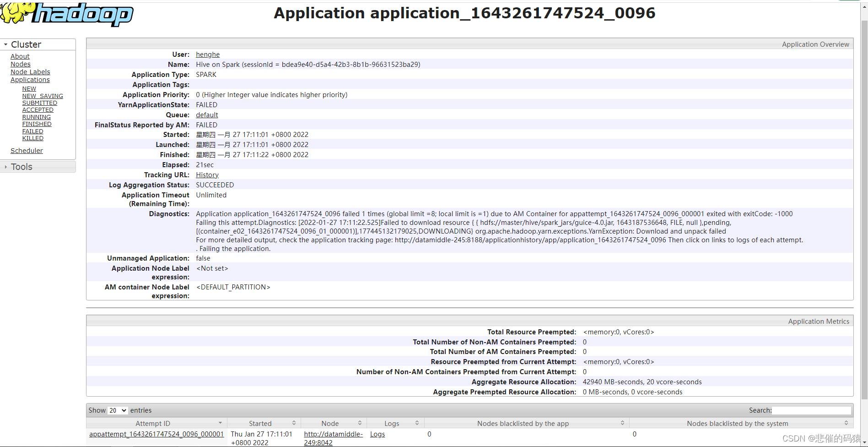Image resolution: width=868 pixels, height=447 pixels.
Task: Sort by Nodes blacklisted by the app
Action: click(527, 423)
